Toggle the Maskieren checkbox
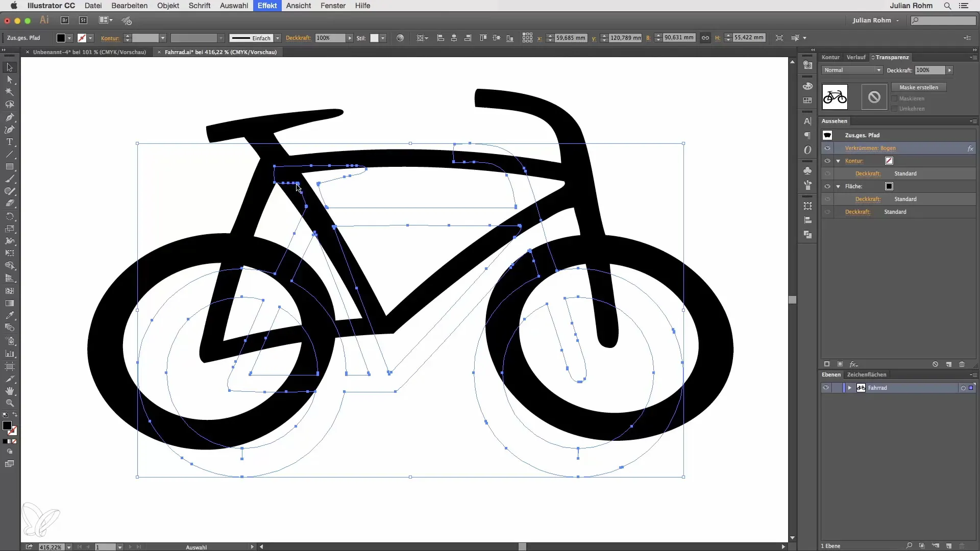 tap(895, 98)
